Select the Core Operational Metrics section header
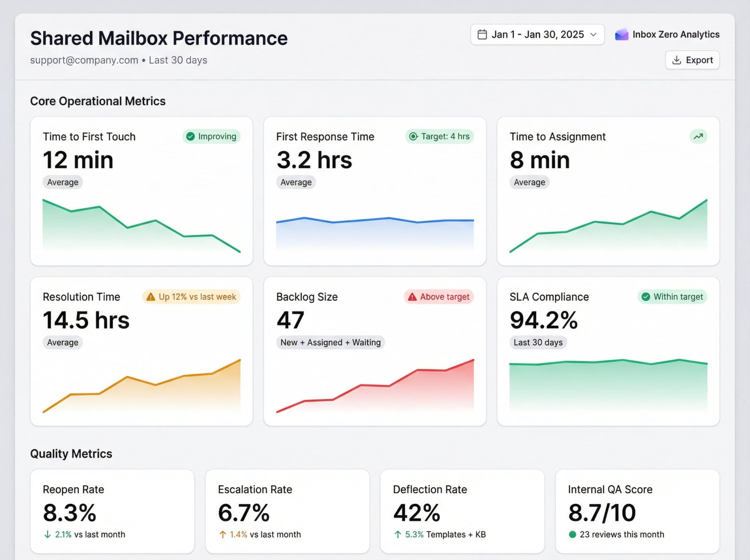 [x=98, y=101]
